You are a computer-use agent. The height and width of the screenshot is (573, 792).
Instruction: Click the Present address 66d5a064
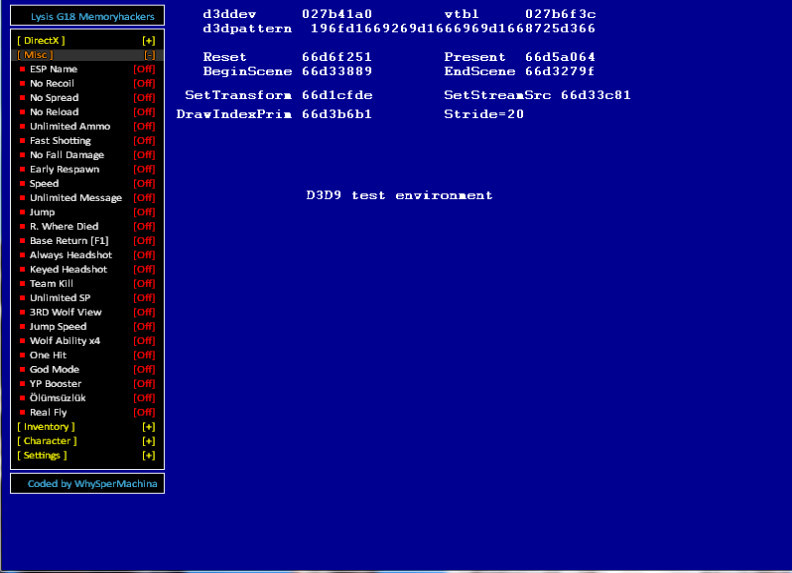coord(560,57)
